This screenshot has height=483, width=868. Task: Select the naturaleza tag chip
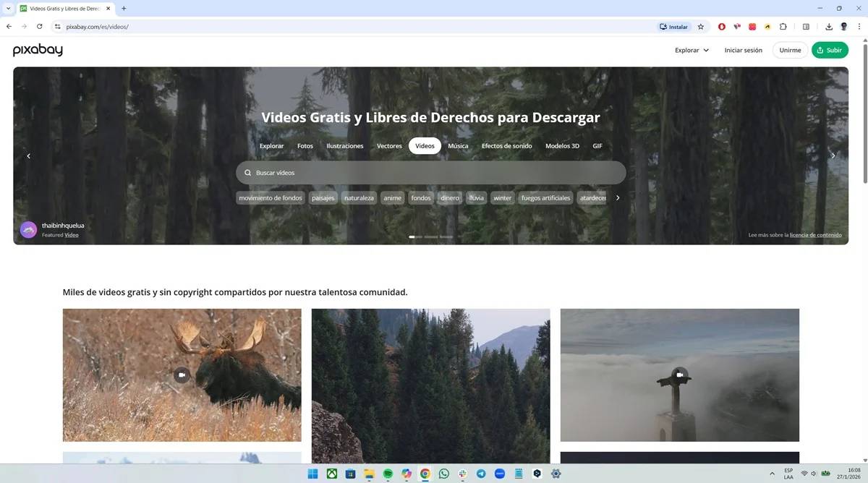click(x=359, y=197)
